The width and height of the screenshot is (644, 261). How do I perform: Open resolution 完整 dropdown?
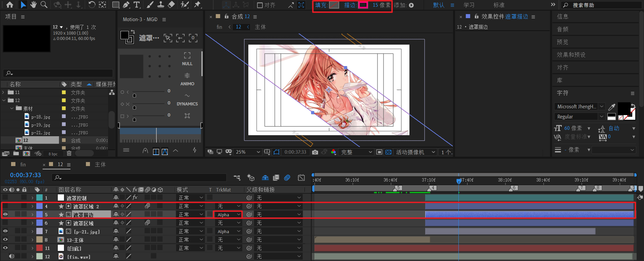[x=356, y=152]
